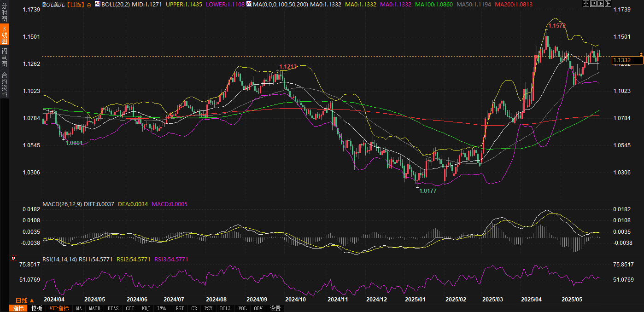Click the MA200:1.0813 legend value

tap(514, 4)
